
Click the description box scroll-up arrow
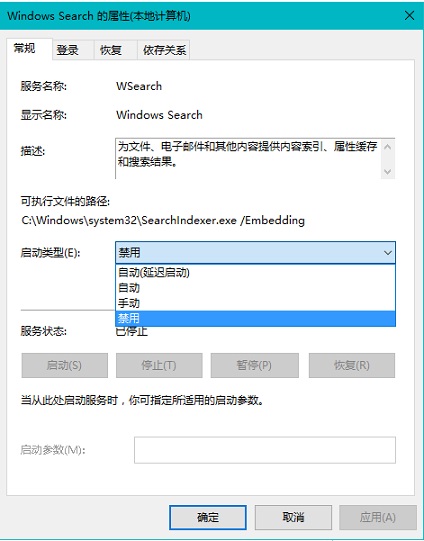coord(387,147)
